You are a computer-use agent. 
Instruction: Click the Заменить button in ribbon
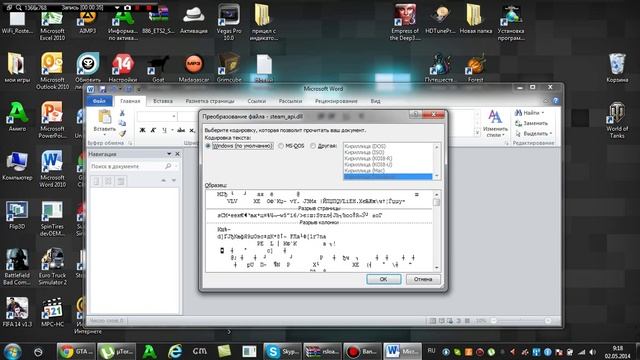point(531,123)
